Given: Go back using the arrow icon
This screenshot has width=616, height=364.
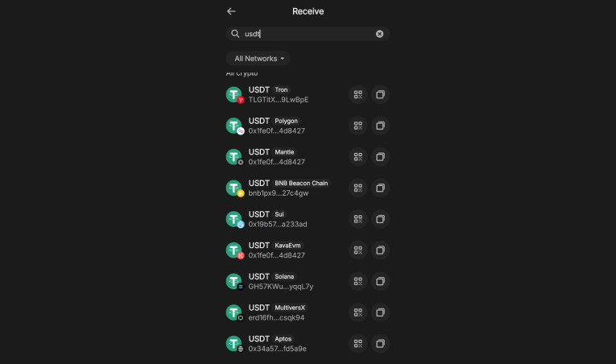Looking at the screenshot, I should tap(231, 11).
